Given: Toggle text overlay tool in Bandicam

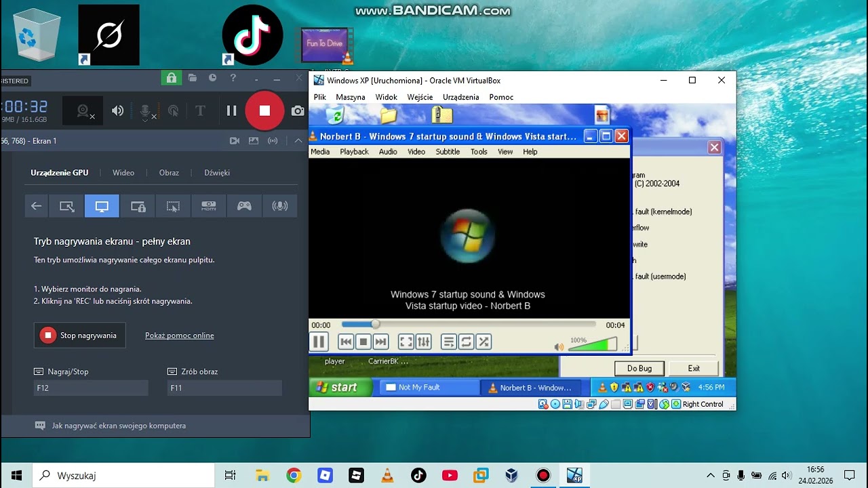Looking at the screenshot, I should [200, 110].
